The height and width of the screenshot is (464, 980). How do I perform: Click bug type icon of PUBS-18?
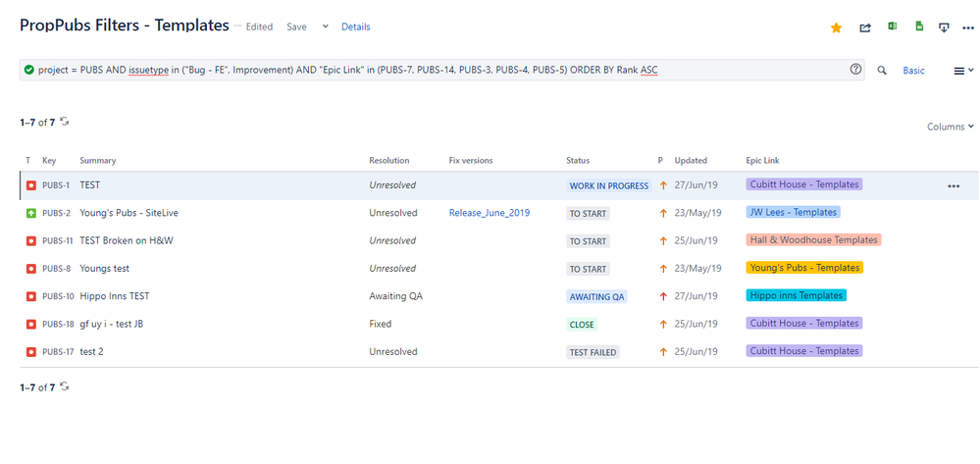31,324
